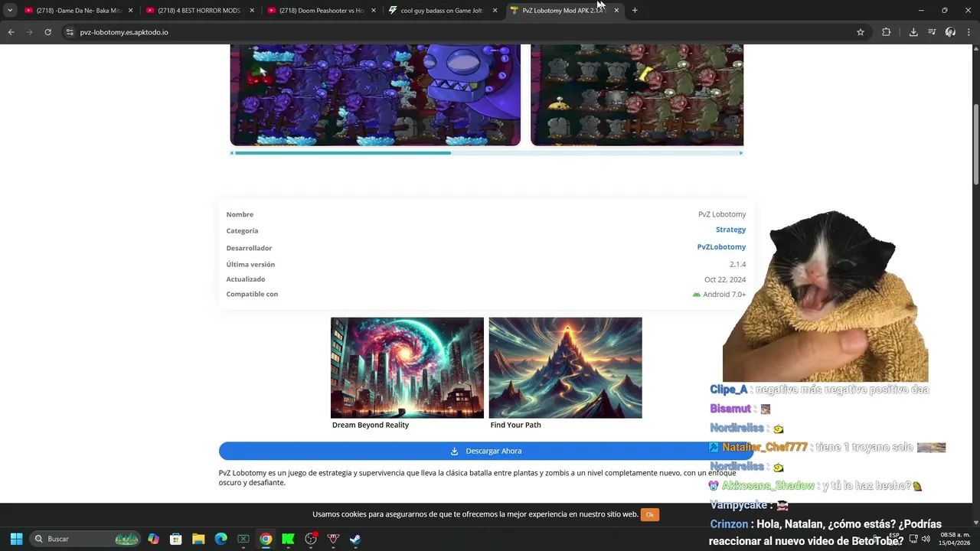980x551 pixels.
Task: Open the PvZLobotomy developer link
Action: click(x=721, y=247)
